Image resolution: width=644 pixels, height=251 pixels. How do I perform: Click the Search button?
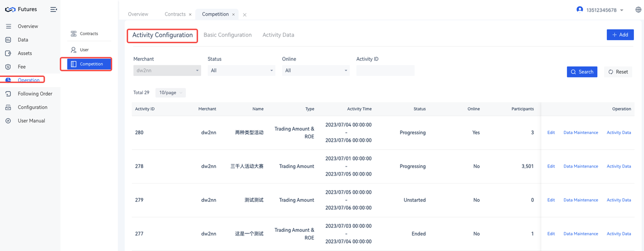(582, 72)
